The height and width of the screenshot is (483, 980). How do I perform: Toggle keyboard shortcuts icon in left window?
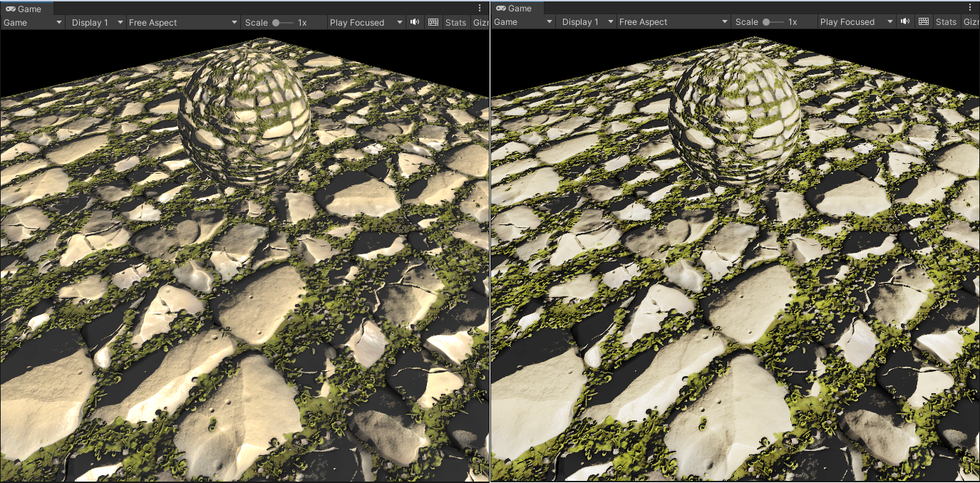coord(433,22)
